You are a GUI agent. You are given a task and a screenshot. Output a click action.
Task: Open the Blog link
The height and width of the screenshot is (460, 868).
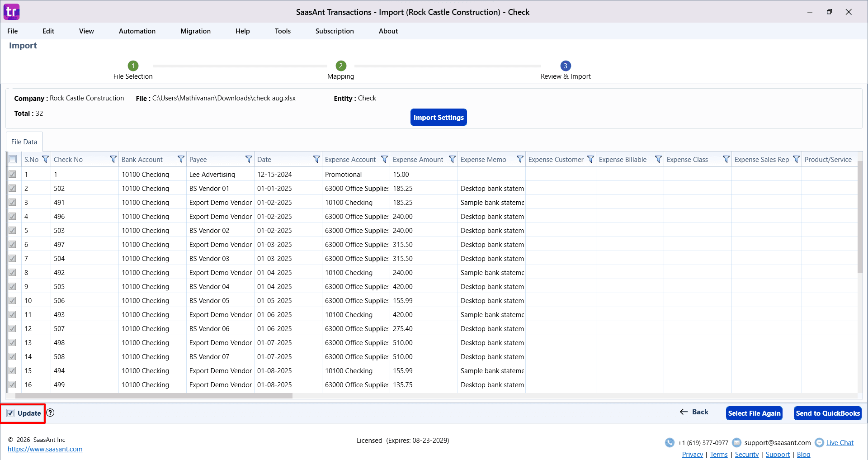tap(803, 455)
